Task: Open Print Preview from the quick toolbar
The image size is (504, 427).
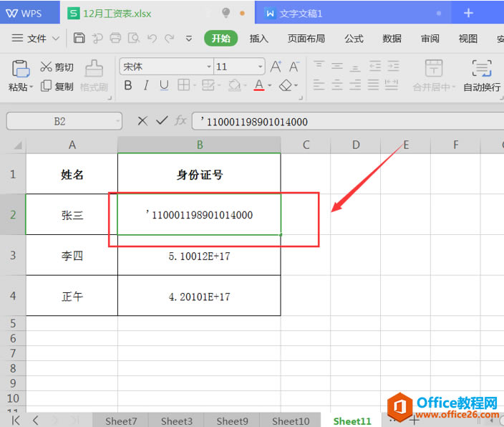Action: [x=134, y=38]
